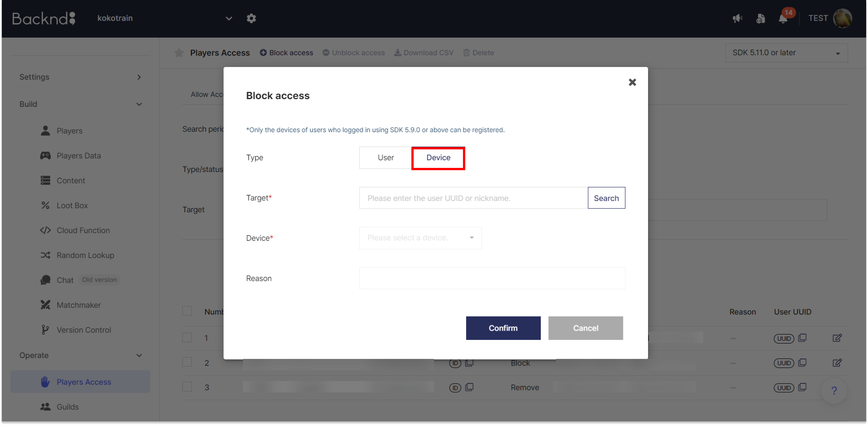The image size is (868, 425).
Task: Expand the SDK 5.11.0 or later dropdown
Action: (x=786, y=53)
